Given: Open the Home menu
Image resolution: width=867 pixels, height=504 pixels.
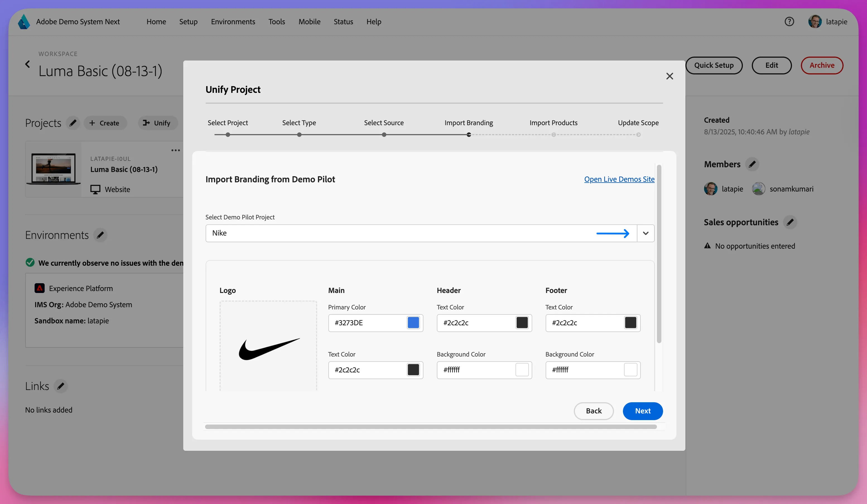Looking at the screenshot, I should pyautogui.click(x=156, y=22).
